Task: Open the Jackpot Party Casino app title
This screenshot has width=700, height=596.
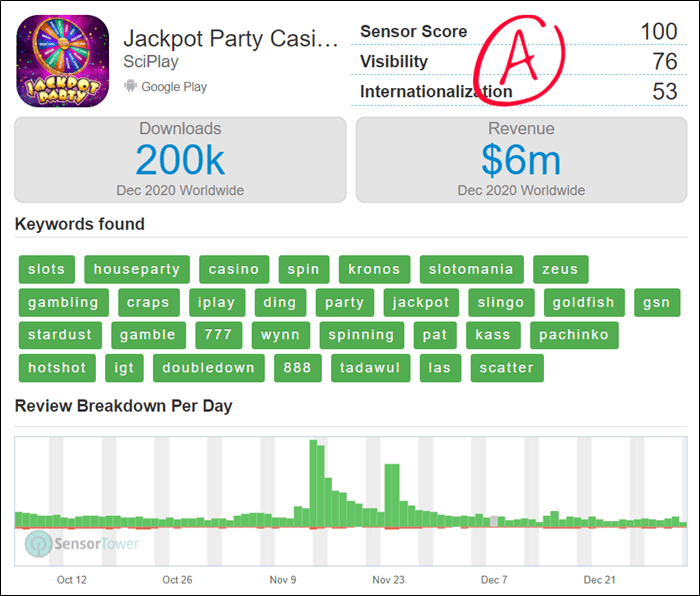Action: tap(230, 38)
